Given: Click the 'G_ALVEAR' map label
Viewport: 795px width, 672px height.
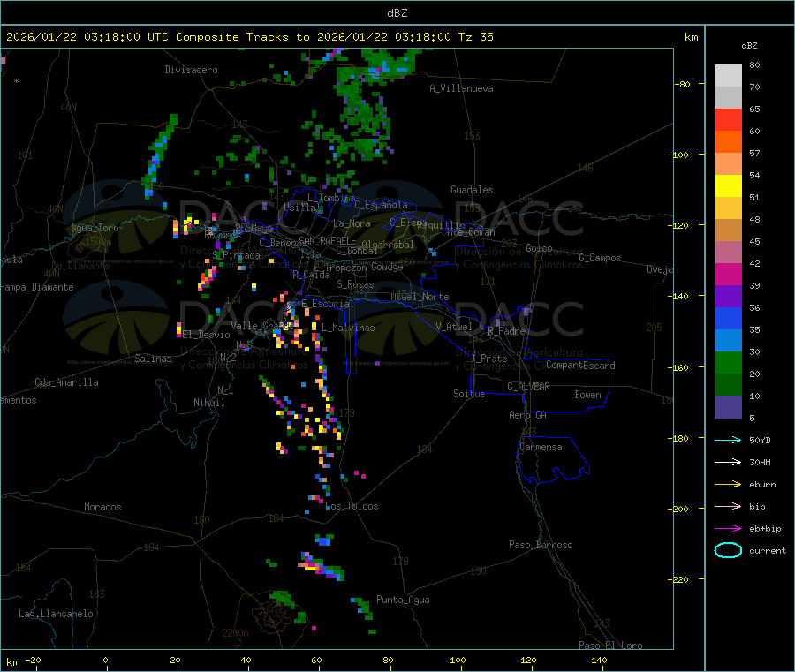Looking at the screenshot, I should tap(528, 387).
